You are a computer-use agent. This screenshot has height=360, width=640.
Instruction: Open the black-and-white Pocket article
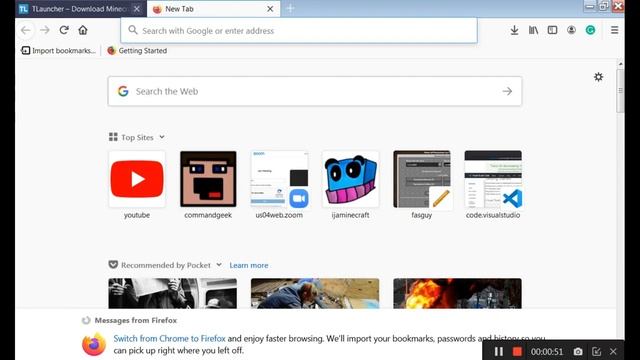[173, 293]
